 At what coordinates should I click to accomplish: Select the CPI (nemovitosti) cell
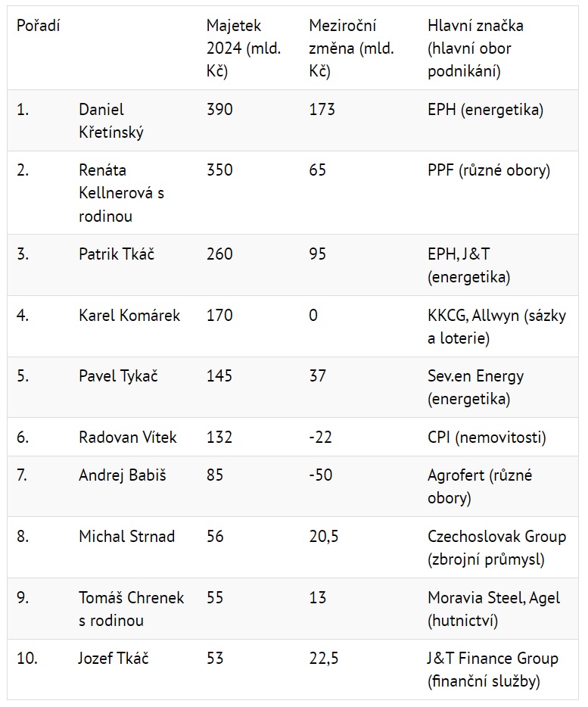coord(487,438)
